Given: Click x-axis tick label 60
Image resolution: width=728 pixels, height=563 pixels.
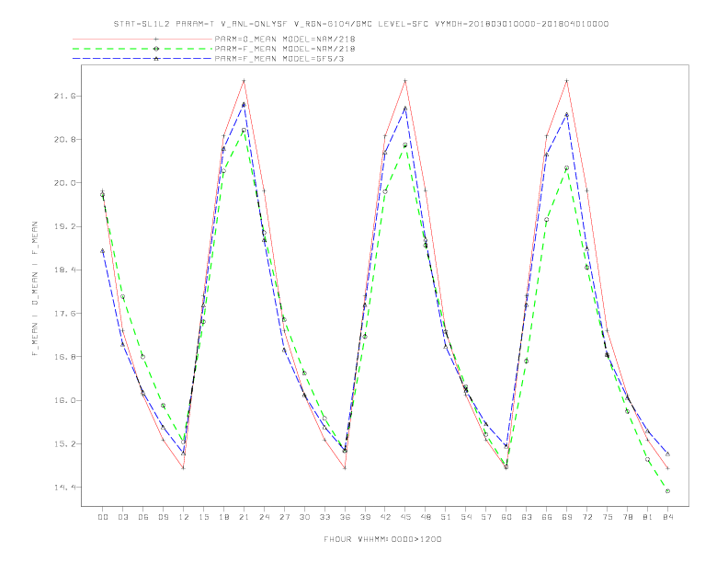Looking at the screenshot, I should coord(506,517).
